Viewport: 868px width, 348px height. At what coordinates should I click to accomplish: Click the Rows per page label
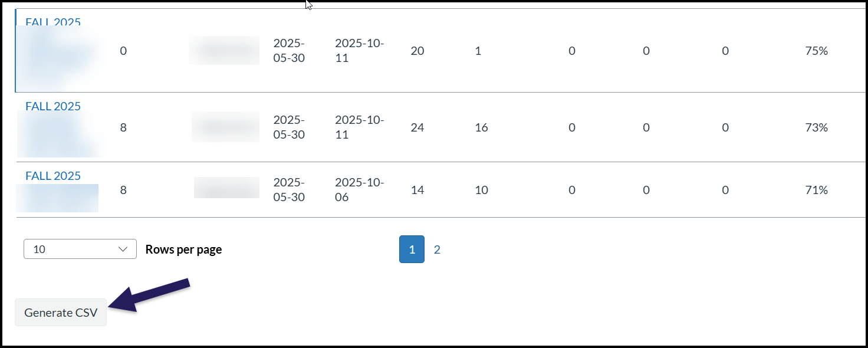(x=183, y=249)
